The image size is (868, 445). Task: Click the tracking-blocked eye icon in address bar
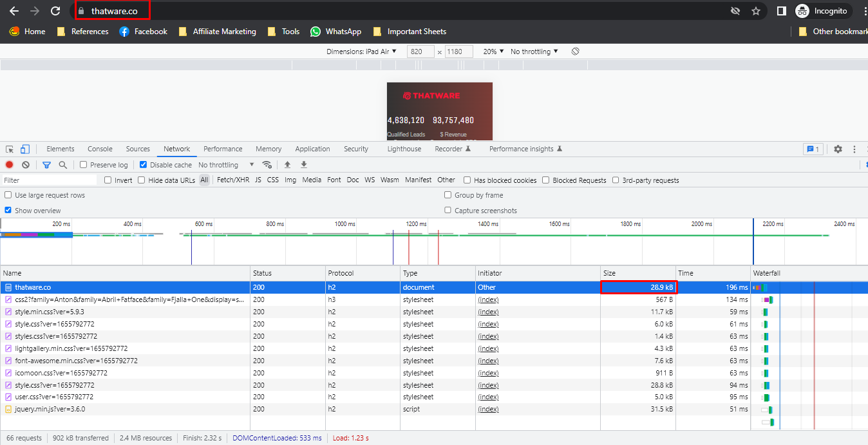(735, 11)
